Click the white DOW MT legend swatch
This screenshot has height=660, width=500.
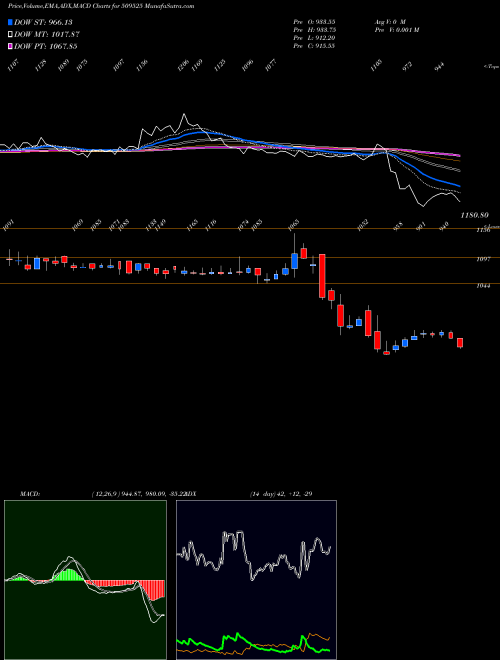(10, 34)
